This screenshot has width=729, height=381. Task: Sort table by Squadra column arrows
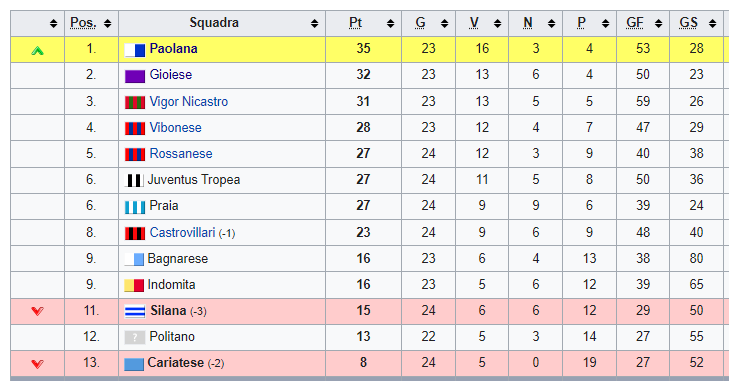[x=315, y=23]
